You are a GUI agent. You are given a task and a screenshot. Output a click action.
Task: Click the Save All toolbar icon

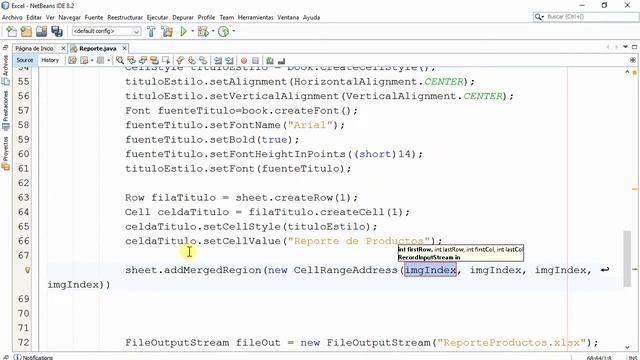(x=57, y=31)
